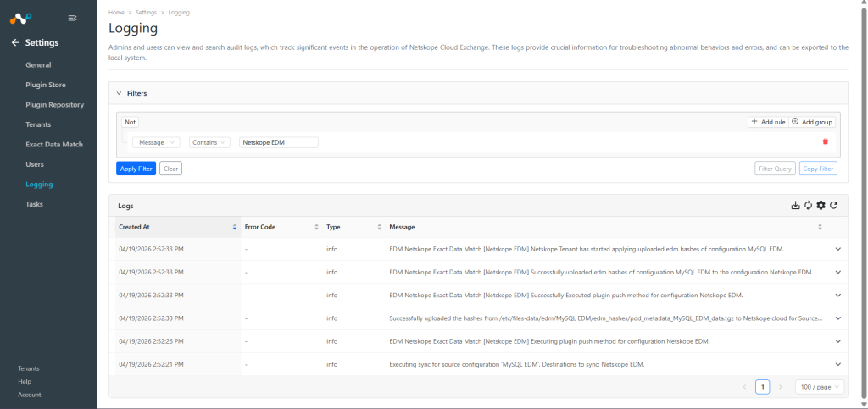Go to previous page arrow
The width and height of the screenshot is (868, 409).
coord(744,387)
